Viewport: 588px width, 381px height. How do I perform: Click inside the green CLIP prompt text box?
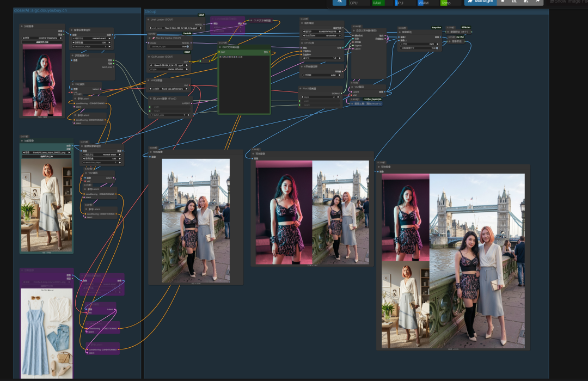244,84
